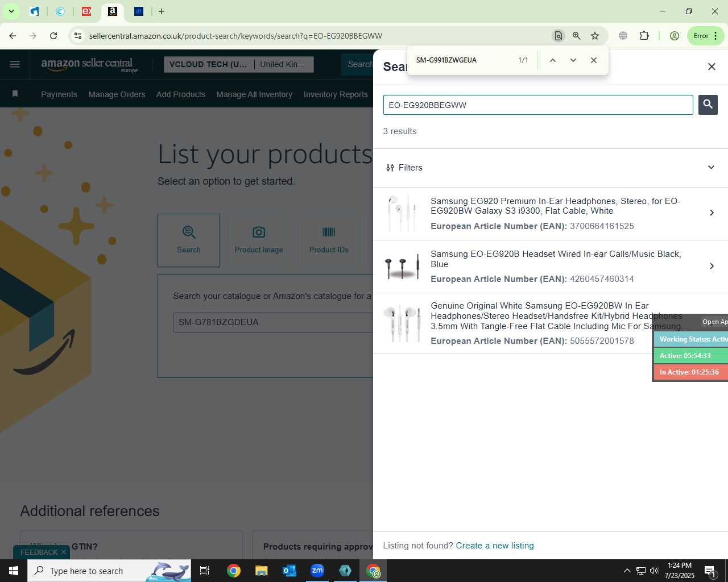Click the site information icon in address bar
This screenshot has height=582, width=728.
(78, 36)
